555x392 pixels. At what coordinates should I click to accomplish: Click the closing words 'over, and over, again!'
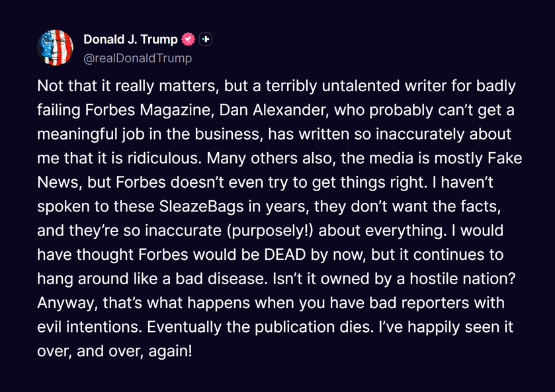(x=114, y=351)
